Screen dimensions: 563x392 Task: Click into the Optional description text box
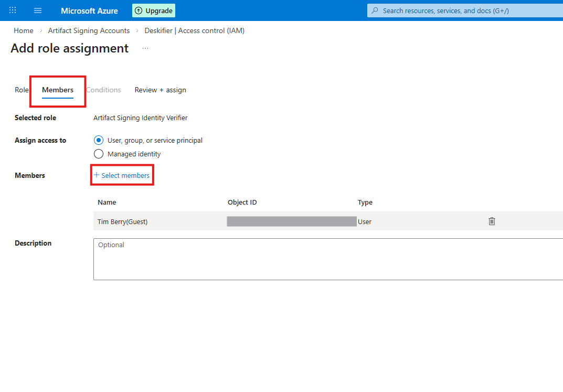point(328,259)
